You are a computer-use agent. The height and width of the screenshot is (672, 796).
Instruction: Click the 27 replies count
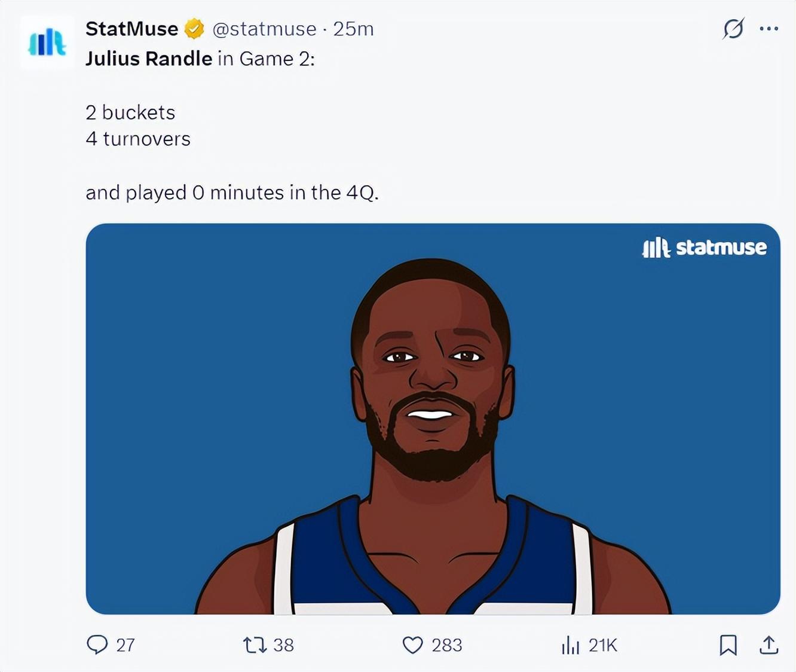pos(125,645)
